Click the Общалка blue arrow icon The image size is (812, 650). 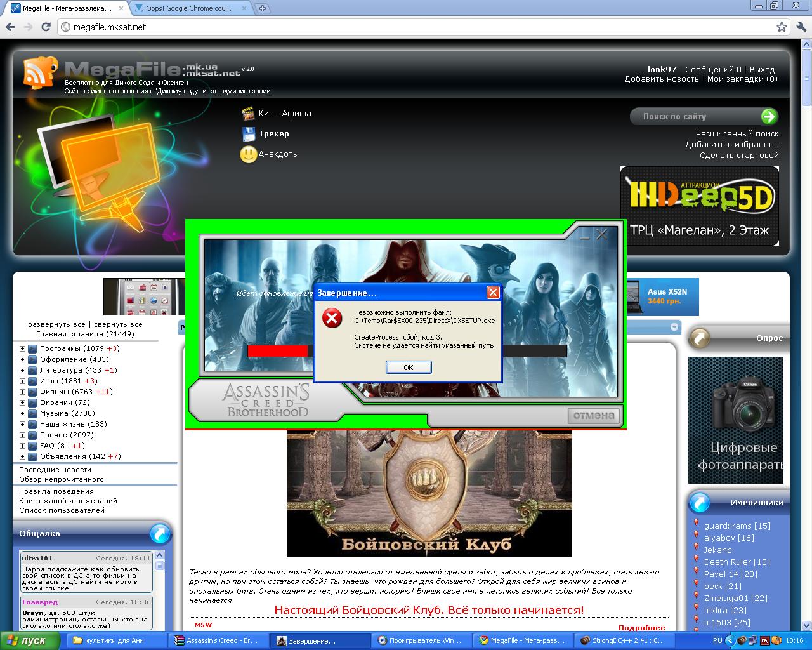point(160,534)
